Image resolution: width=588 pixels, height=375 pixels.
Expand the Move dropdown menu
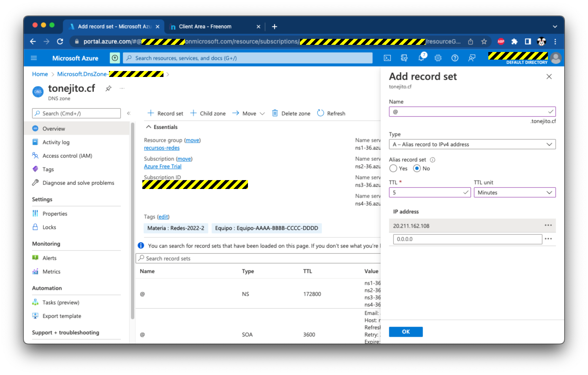point(262,114)
